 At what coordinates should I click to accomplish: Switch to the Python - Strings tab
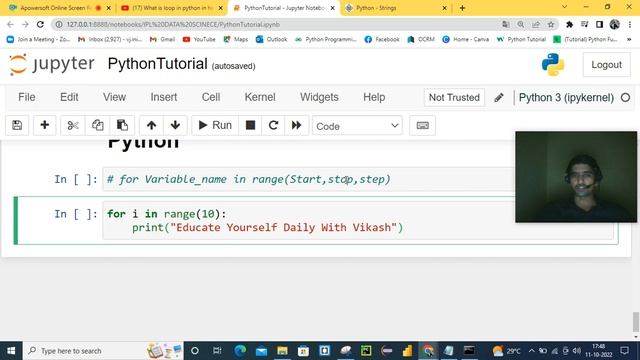[x=395, y=8]
